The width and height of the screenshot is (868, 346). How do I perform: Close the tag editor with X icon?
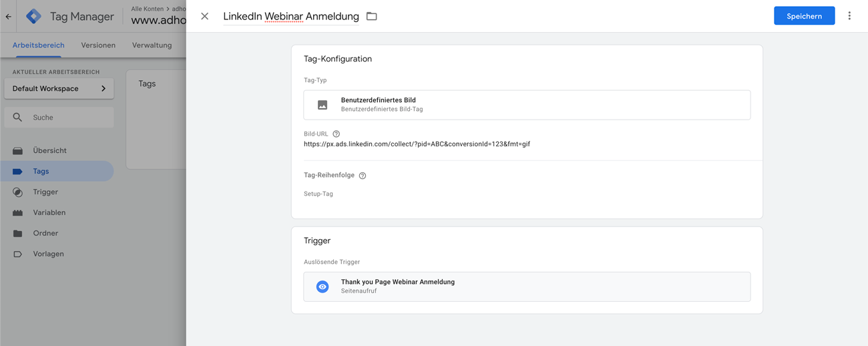[x=205, y=16]
